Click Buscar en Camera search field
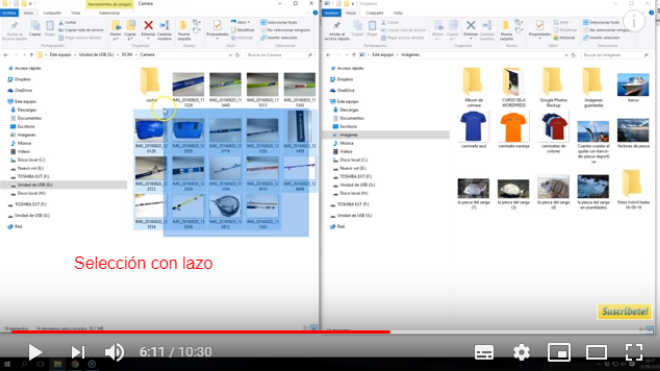Screen dimensions: 660x371 click(x=279, y=55)
